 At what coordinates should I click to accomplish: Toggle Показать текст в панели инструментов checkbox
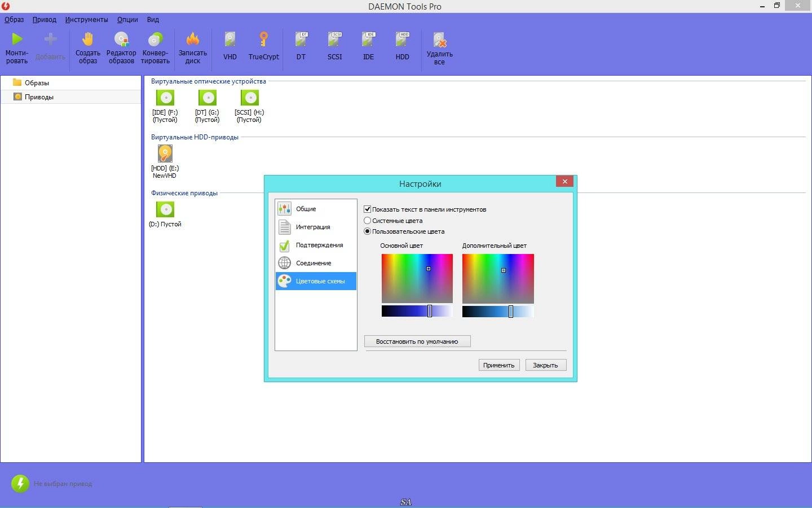coord(368,209)
